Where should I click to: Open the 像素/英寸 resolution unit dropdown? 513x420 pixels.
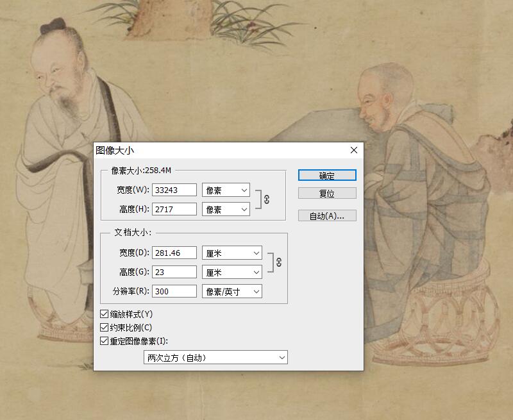tap(232, 291)
